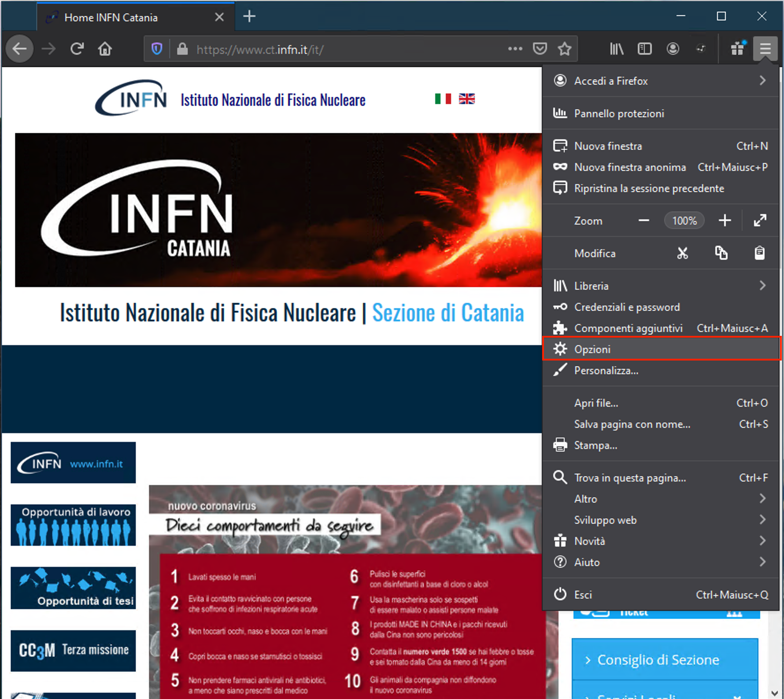Open a new tab
Viewport: 784px width, 699px height.
[x=249, y=17]
